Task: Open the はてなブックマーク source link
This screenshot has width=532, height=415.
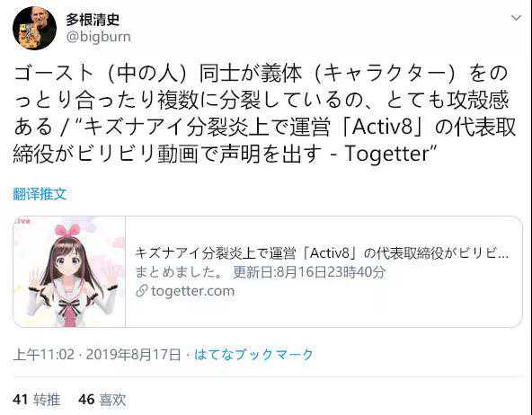Action: coord(253,355)
